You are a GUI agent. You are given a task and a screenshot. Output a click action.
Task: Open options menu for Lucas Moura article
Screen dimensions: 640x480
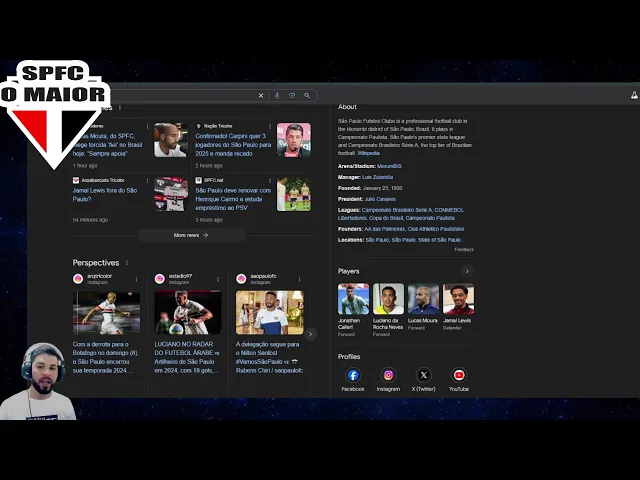[x=147, y=126]
